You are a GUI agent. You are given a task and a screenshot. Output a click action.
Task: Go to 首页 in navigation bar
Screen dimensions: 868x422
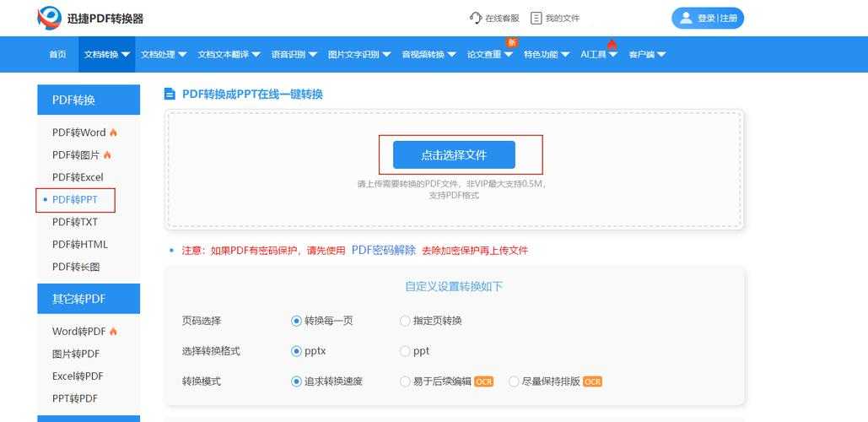coord(57,54)
